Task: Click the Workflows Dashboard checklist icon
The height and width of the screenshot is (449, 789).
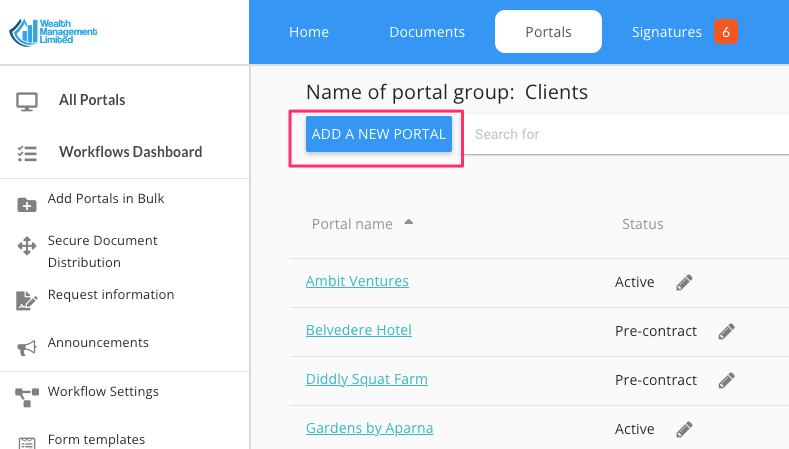Action: (27, 153)
